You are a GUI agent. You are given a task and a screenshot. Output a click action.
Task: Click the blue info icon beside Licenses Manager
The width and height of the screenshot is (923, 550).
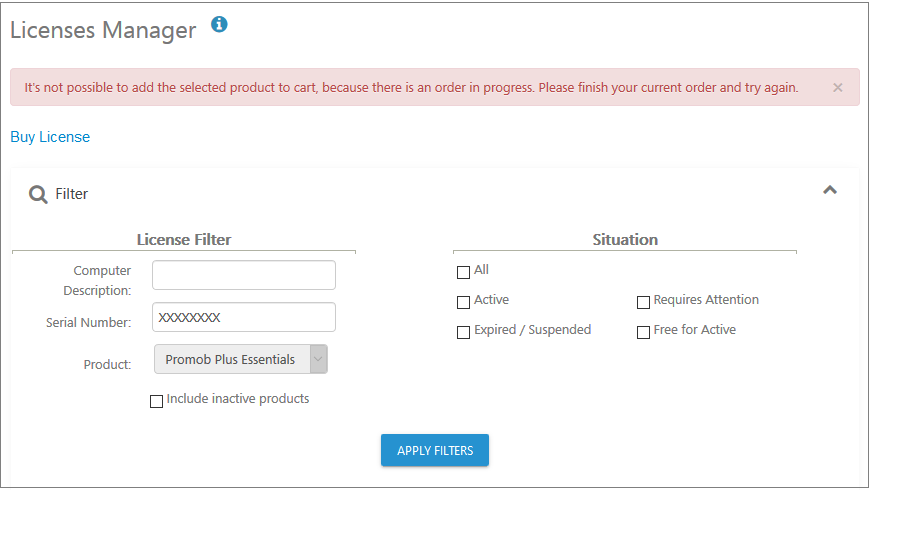[x=219, y=24]
